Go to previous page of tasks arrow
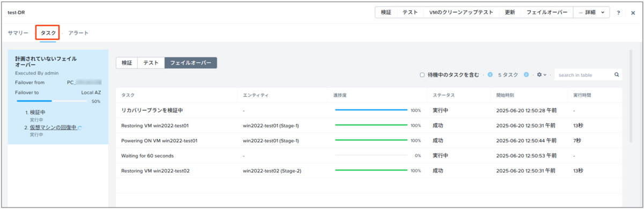The height and width of the screenshot is (209, 644). click(490, 75)
